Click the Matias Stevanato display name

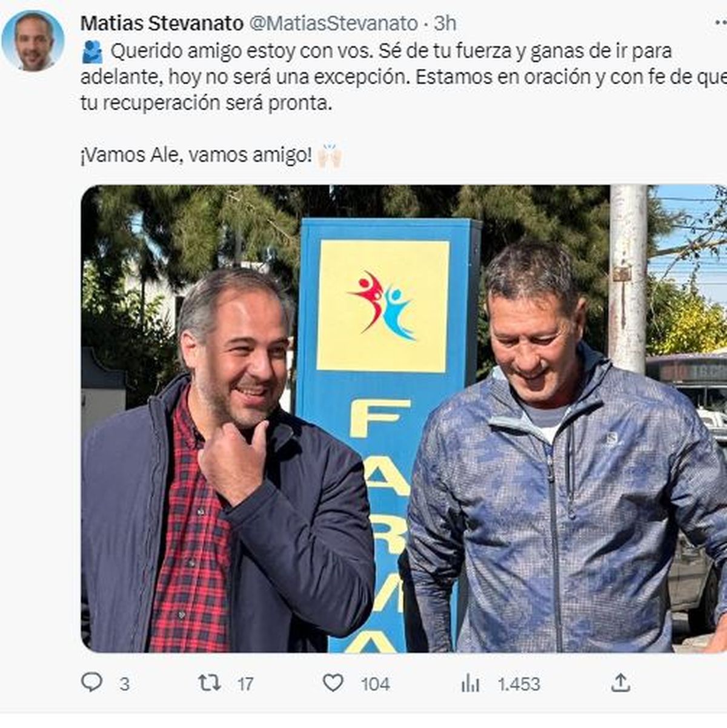click(x=162, y=23)
